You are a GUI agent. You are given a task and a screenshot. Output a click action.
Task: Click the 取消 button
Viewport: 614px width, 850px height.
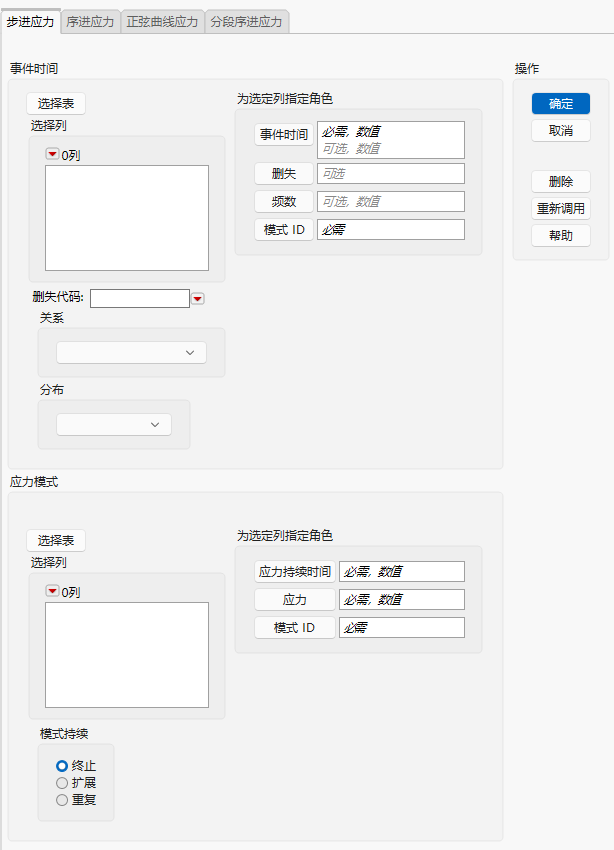point(561,131)
